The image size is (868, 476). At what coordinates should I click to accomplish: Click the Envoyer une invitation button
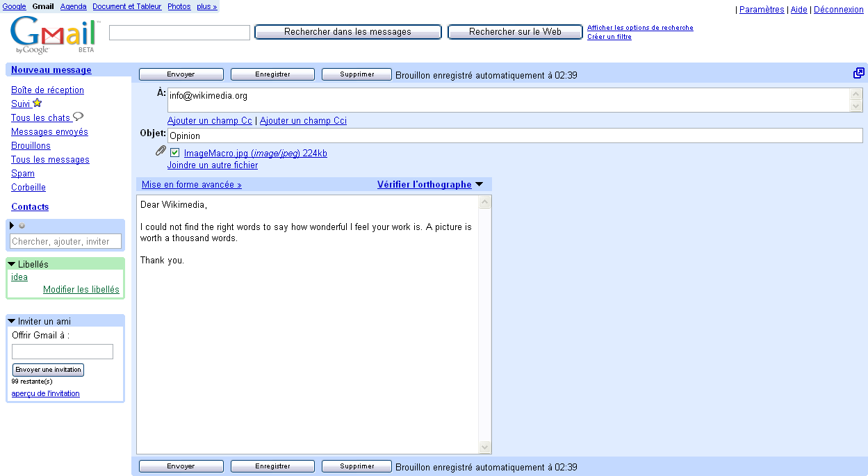(x=48, y=370)
